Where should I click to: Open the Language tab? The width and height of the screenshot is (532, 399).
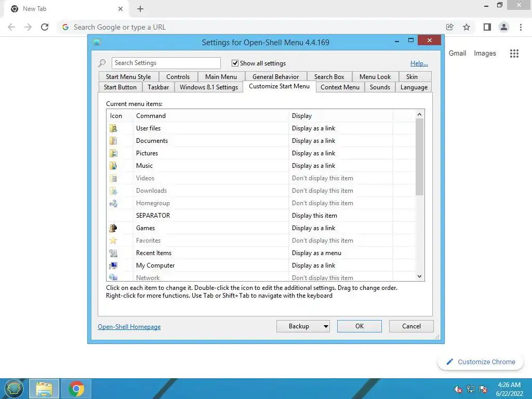(414, 87)
